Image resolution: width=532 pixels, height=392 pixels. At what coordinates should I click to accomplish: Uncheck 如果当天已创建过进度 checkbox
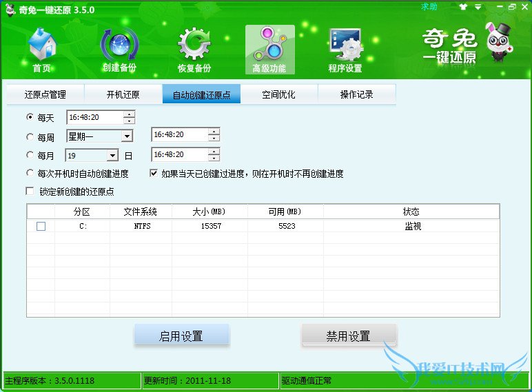tap(154, 174)
